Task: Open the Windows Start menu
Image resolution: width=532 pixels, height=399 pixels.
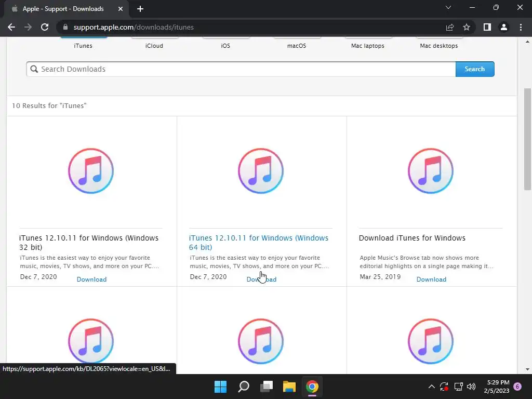Action: [x=220, y=387]
